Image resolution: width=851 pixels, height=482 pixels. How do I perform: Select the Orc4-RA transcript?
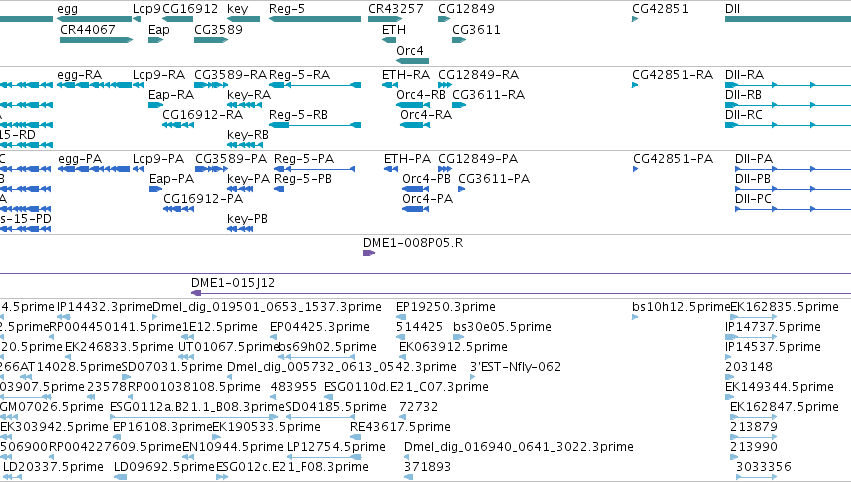pos(415,125)
